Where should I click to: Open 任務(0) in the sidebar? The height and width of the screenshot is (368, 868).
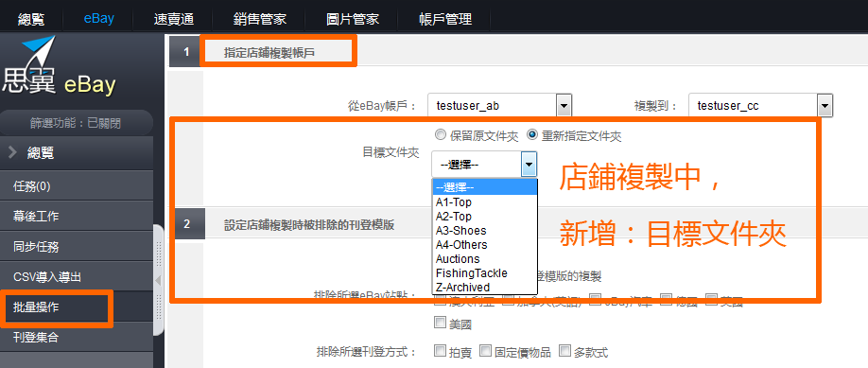[77, 186]
